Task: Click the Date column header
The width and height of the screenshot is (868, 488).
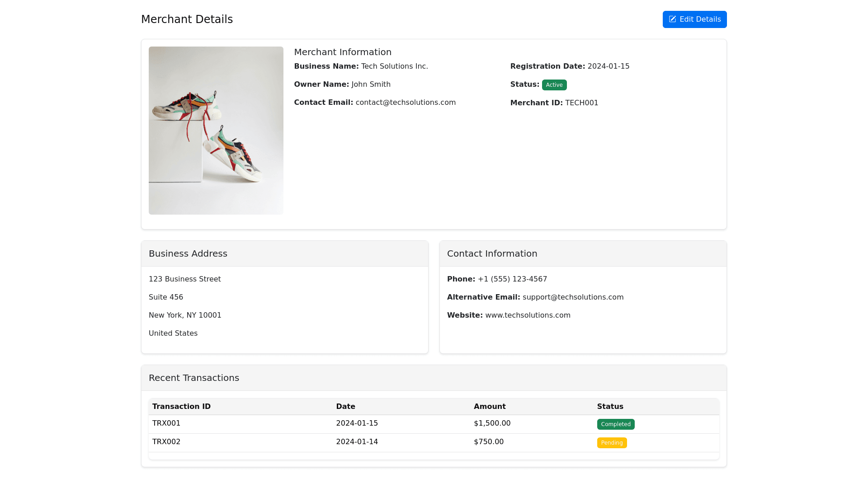Action: pos(345,407)
